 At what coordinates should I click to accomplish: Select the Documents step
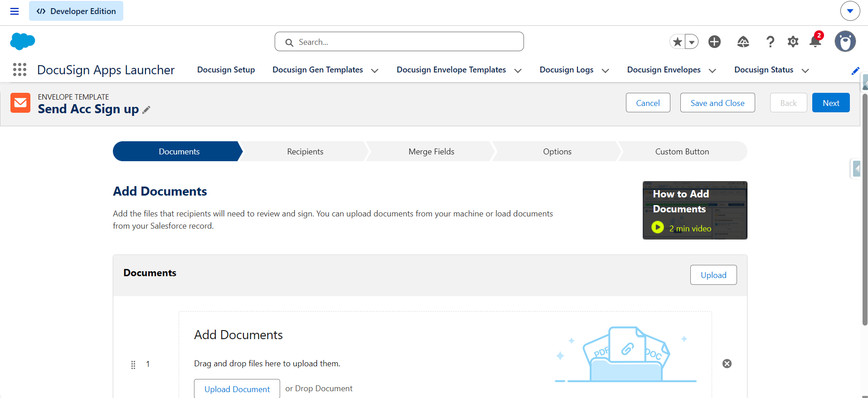(178, 151)
